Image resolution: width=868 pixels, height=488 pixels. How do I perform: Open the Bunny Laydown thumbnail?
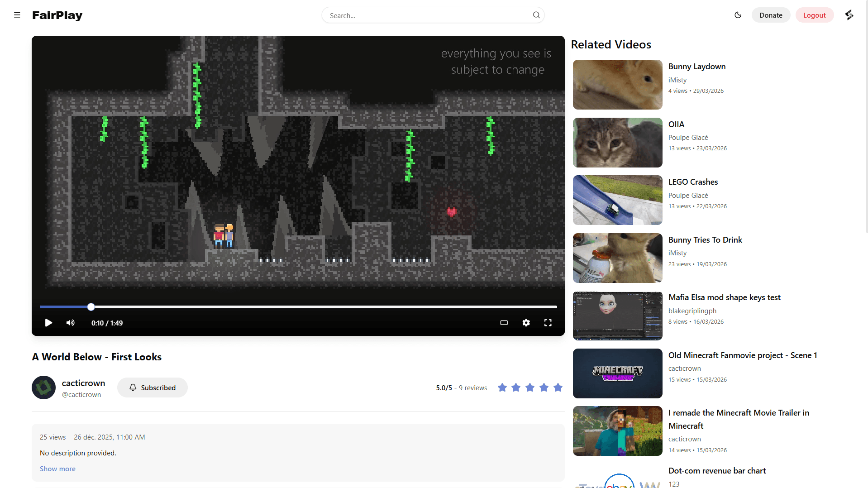617,85
